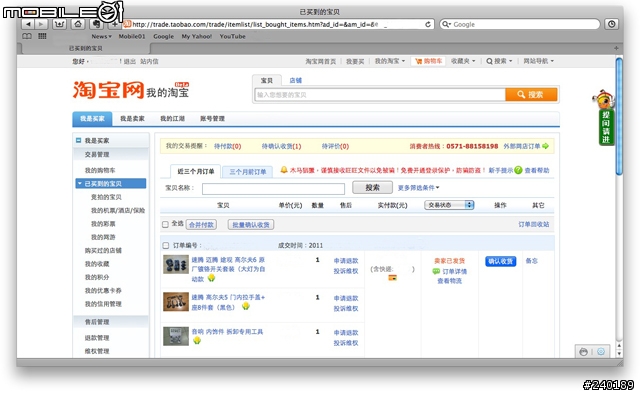This screenshot has height=393, width=640.
Task: Click the Home icon in browser toolbar
Action: click(x=78, y=24)
